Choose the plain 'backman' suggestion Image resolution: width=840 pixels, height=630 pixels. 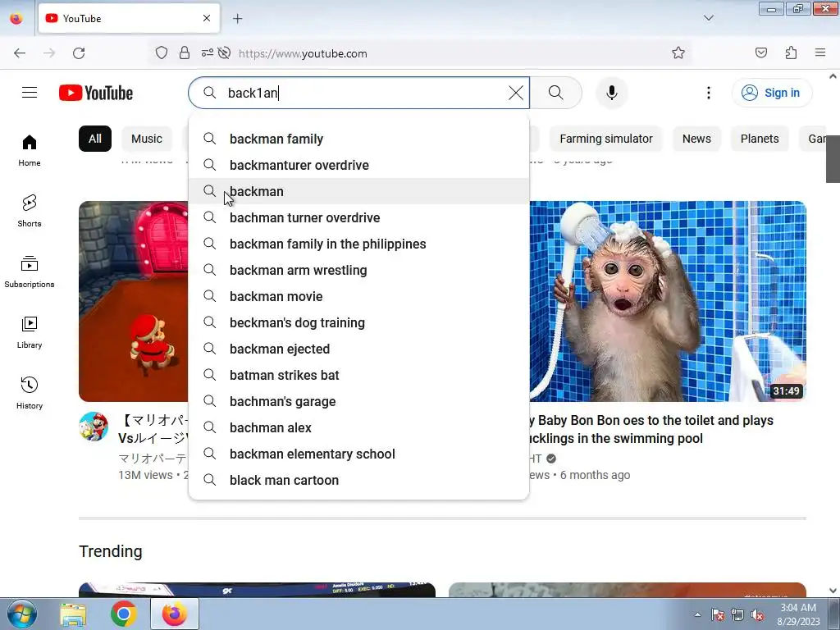(x=359, y=191)
